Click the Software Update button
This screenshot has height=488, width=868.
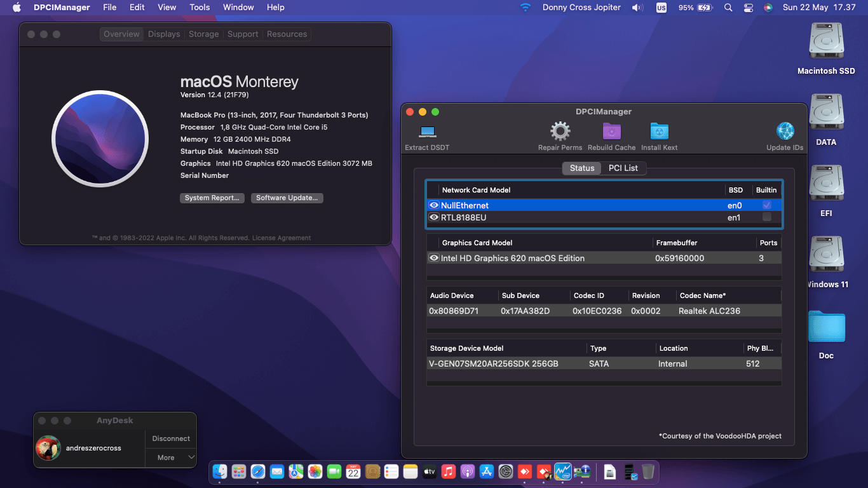pyautogui.click(x=287, y=198)
